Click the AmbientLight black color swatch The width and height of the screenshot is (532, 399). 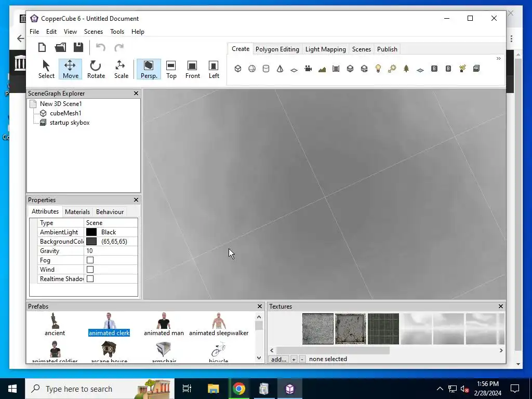[x=91, y=232]
